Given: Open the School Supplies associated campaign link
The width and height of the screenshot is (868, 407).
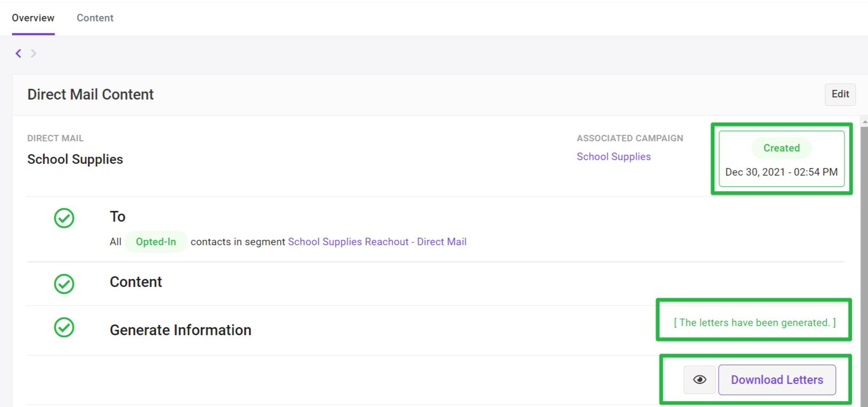Looking at the screenshot, I should pos(613,156).
